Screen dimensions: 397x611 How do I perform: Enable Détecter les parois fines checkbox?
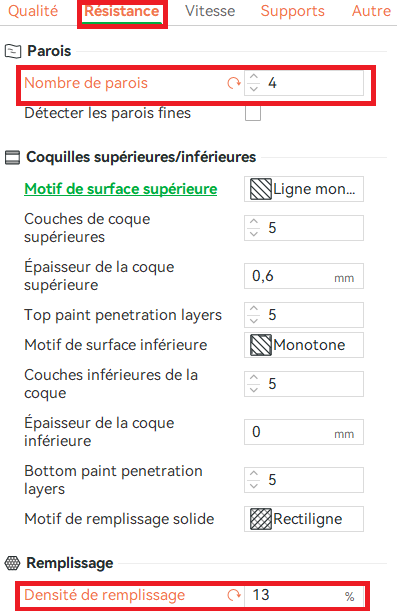pyautogui.click(x=253, y=113)
